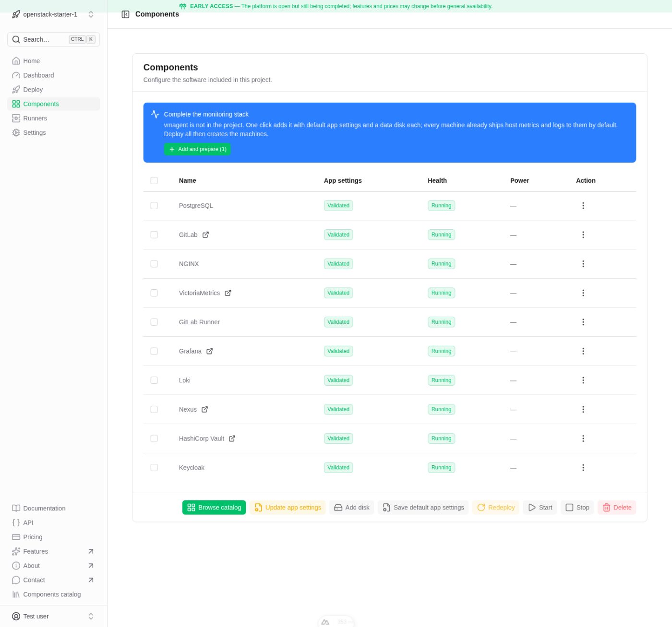Open Runners in sidebar
The width and height of the screenshot is (672, 627).
[x=53, y=118]
